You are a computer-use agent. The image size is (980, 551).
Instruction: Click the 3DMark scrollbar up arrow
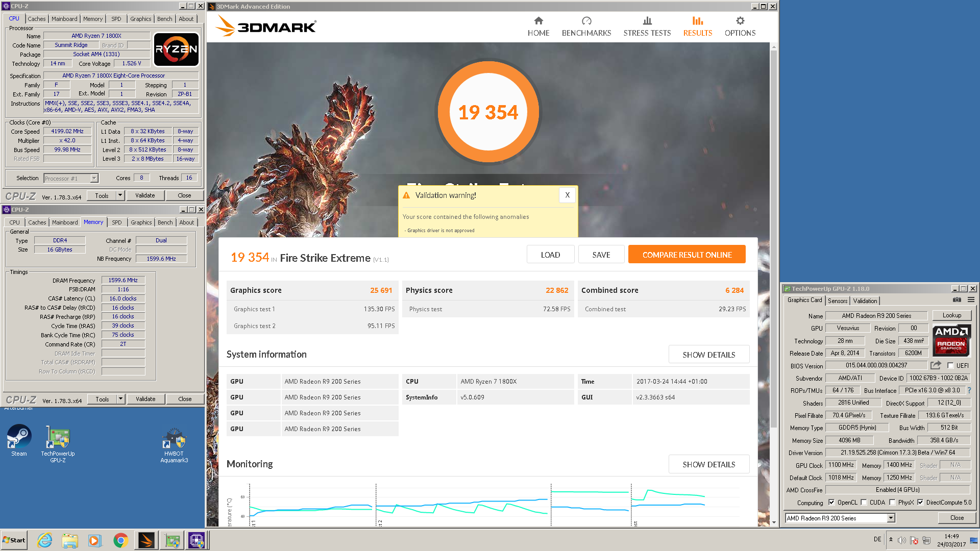click(x=773, y=47)
